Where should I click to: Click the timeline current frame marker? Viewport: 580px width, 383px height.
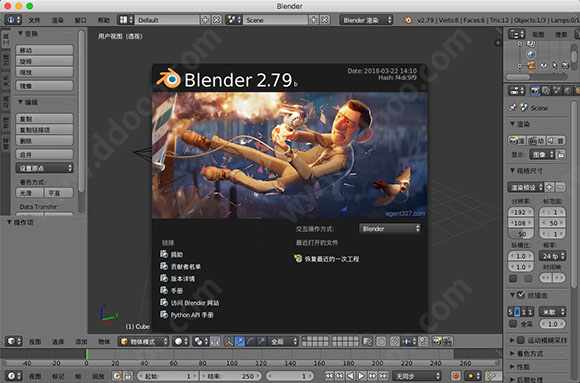click(x=87, y=354)
